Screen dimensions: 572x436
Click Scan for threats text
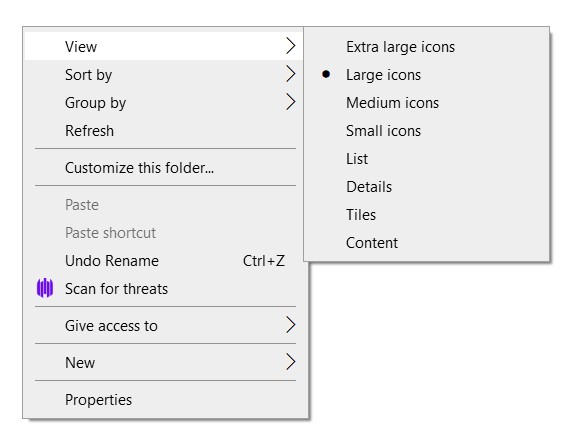(116, 289)
